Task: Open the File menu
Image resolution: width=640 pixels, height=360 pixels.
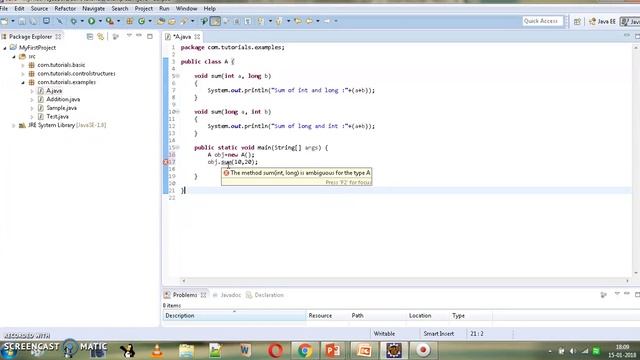Action: pos(4,8)
